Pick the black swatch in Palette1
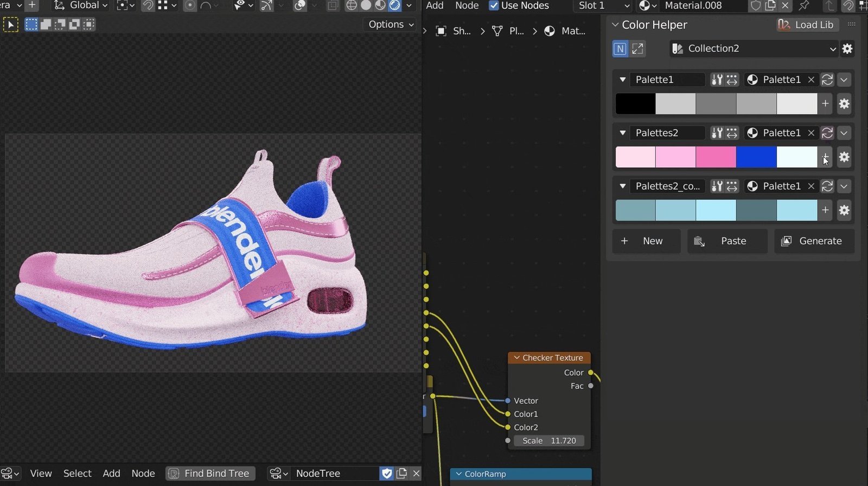868x486 pixels. (x=635, y=104)
